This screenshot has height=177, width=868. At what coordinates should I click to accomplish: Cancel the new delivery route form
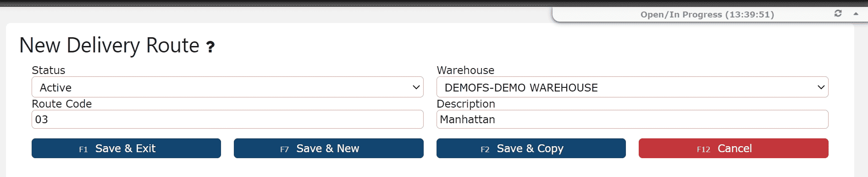pos(733,148)
